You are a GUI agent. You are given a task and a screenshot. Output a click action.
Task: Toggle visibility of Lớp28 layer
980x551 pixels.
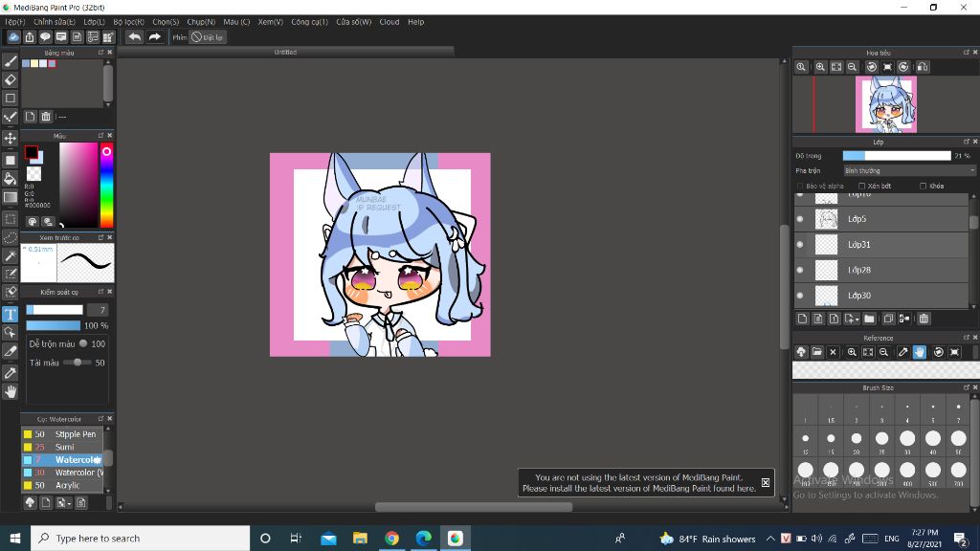(x=800, y=271)
